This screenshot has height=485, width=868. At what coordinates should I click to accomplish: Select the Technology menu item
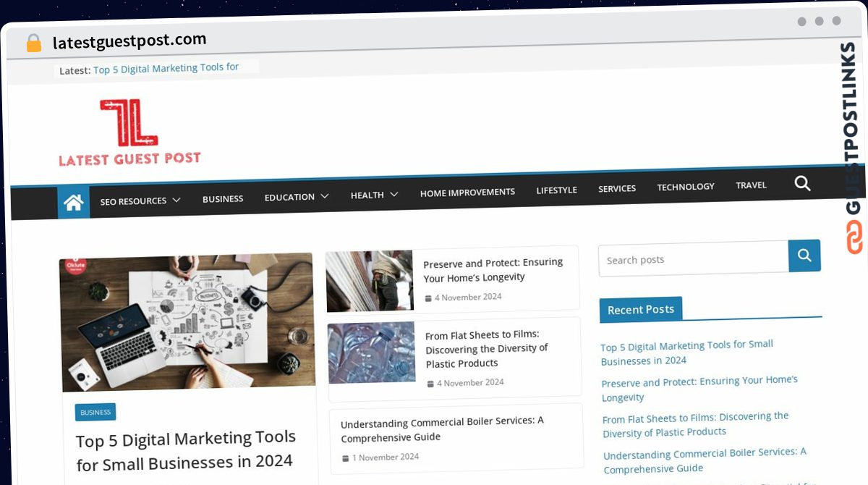pos(686,187)
